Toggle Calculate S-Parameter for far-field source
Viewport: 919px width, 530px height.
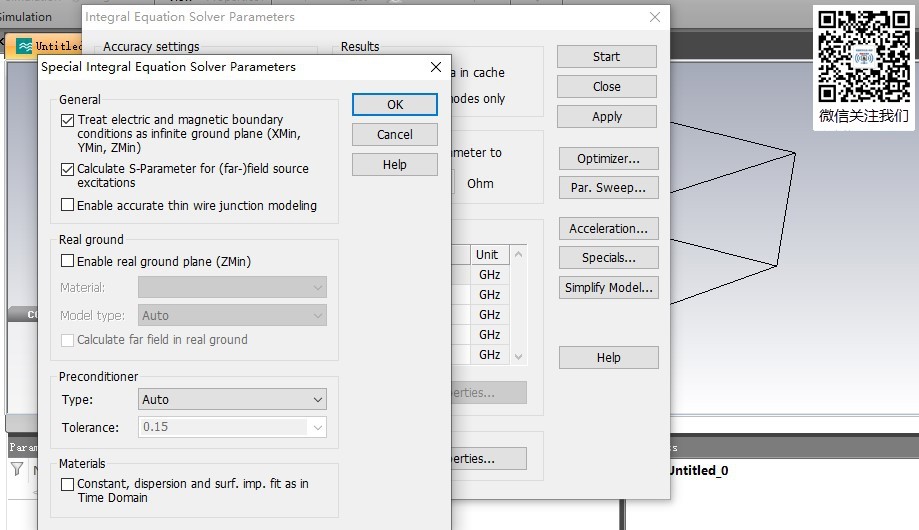point(67,169)
